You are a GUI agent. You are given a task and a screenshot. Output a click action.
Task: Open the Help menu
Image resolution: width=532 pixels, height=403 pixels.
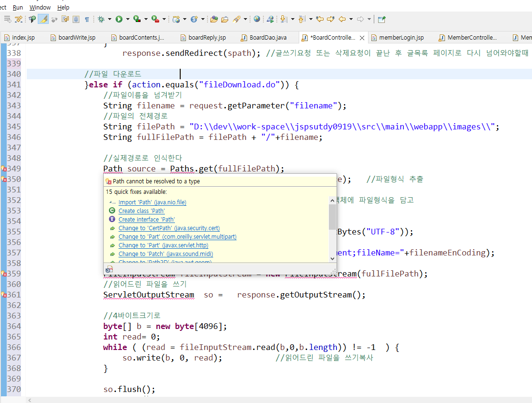63,7
